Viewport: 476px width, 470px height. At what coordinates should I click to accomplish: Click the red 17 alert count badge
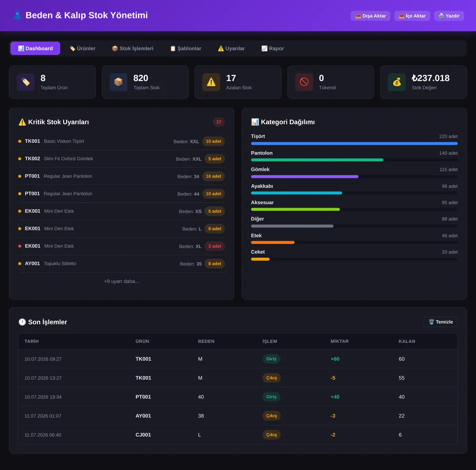coord(219,122)
